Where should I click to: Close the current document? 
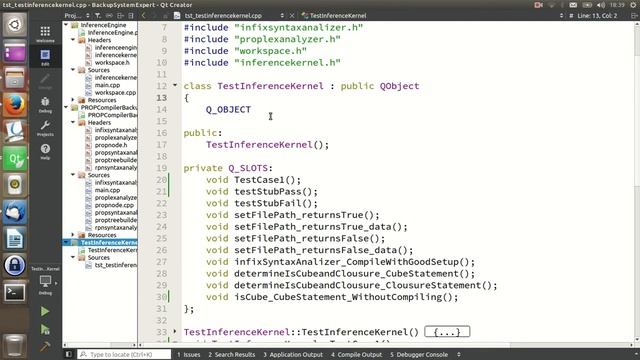point(292,16)
